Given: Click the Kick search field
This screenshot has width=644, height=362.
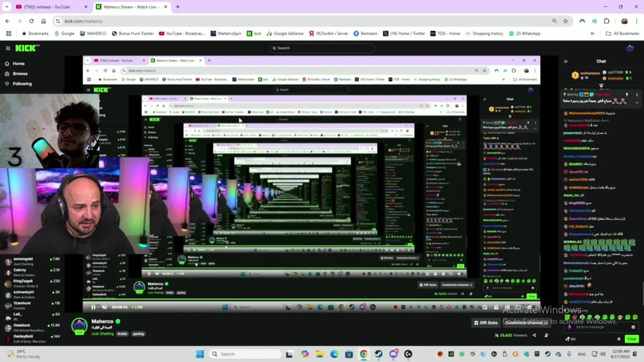Looking at the screenshot, I should pyautogui.click(x=322, y=48).
